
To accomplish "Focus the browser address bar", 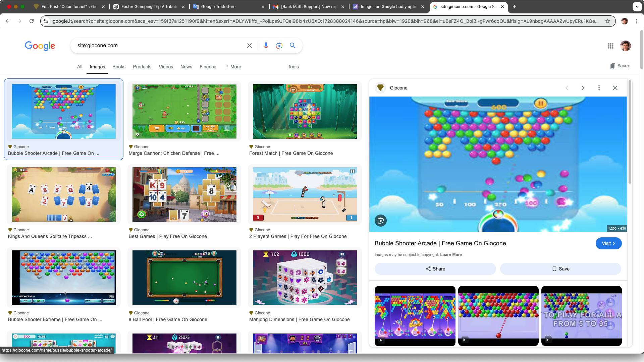I will coord(325,21).
